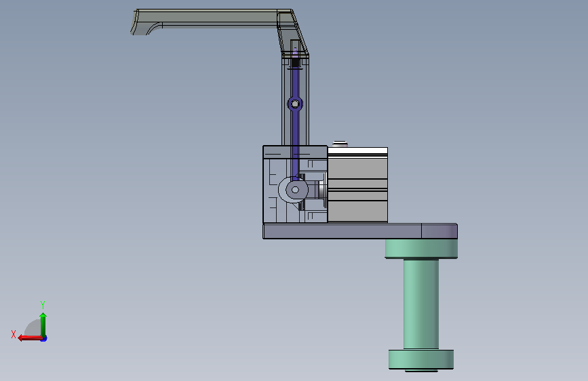Select the green upper flange under the plate

coord(421,249)
